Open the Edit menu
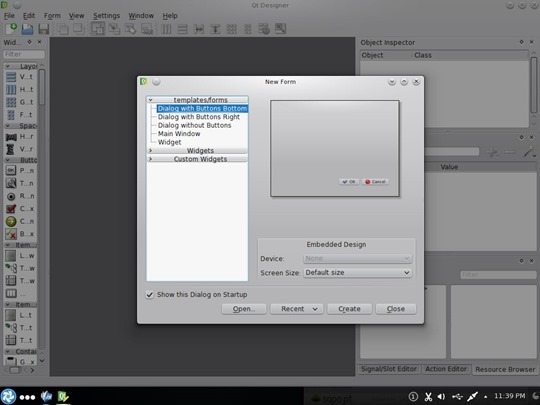Screen dimensions: 540x405 click(x=29, y=15)
